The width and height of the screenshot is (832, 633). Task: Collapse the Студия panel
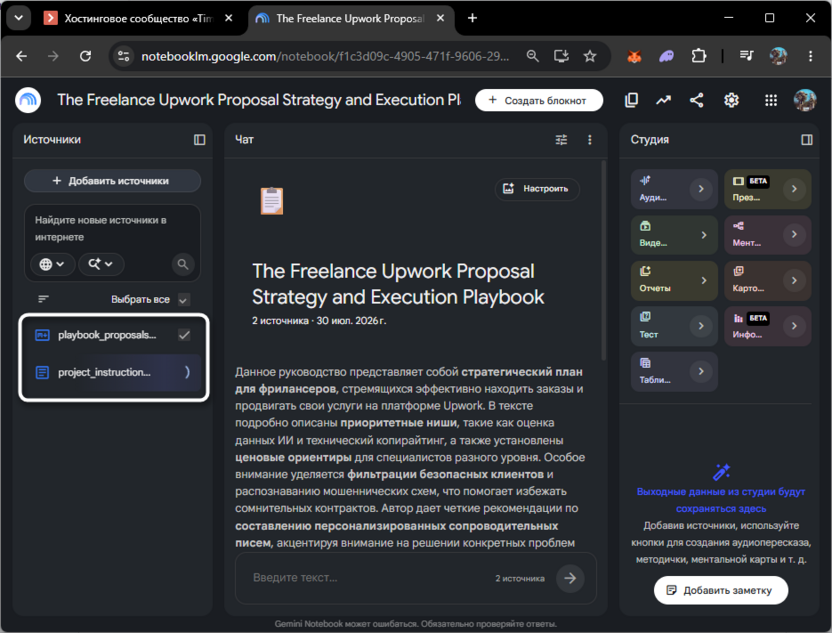point(807,140)
